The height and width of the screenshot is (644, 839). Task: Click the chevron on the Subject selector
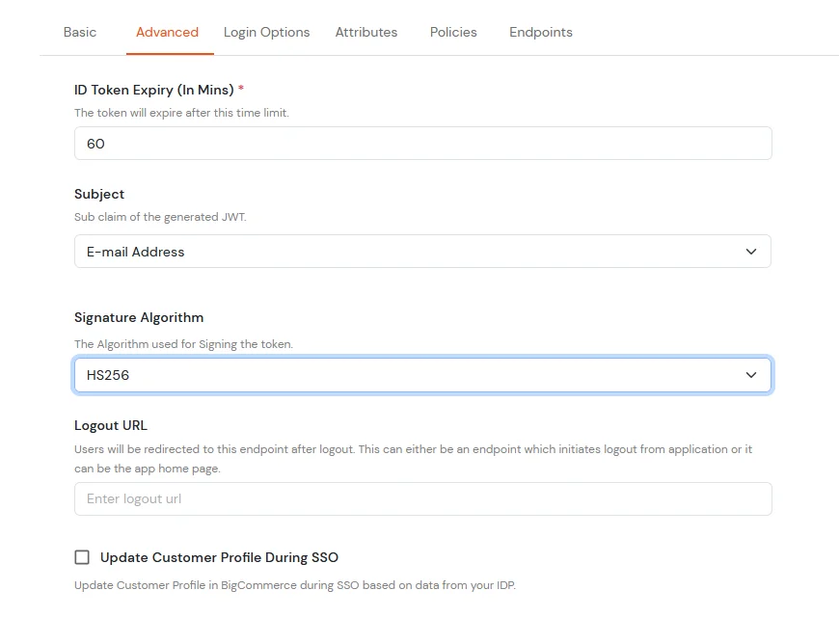751,251
